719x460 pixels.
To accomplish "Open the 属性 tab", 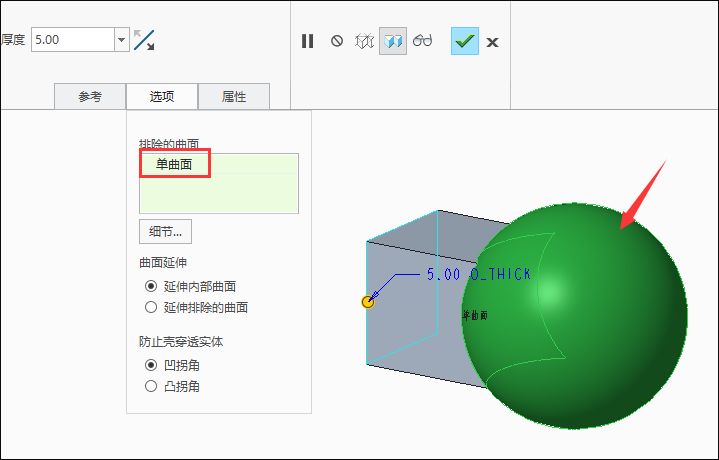I will pyautogui.click(x=234, y=96).
